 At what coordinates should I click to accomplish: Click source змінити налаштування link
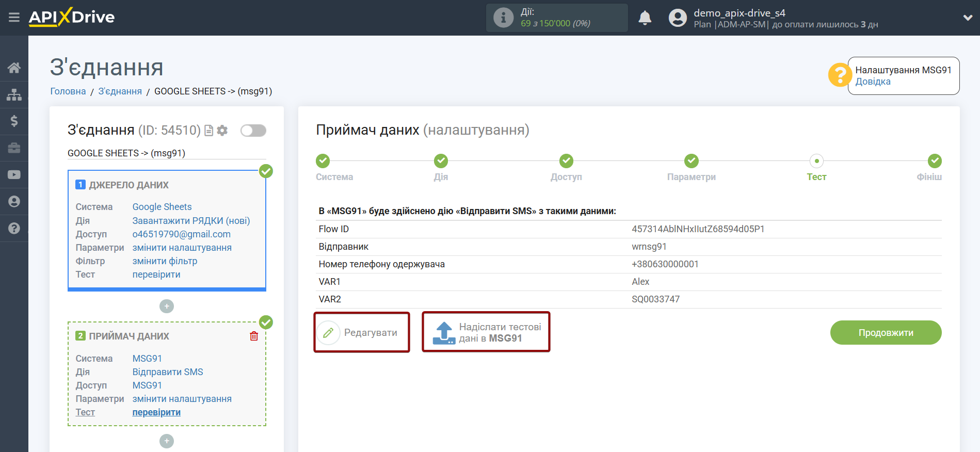(x=182, y=248)
